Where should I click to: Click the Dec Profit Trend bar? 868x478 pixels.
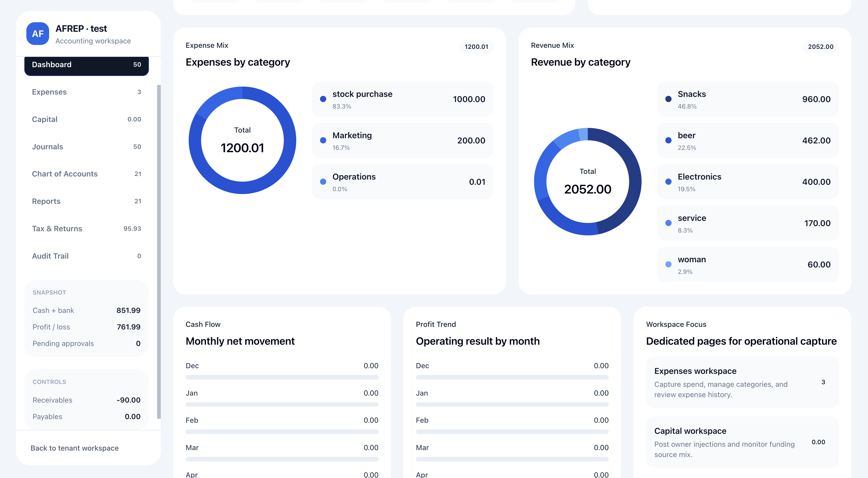512,377
